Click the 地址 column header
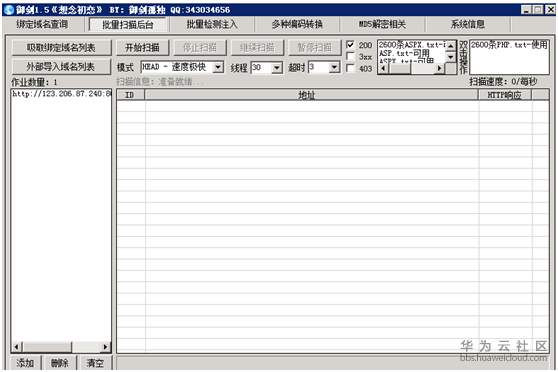The image size is (558, 372). coord(311,95)
